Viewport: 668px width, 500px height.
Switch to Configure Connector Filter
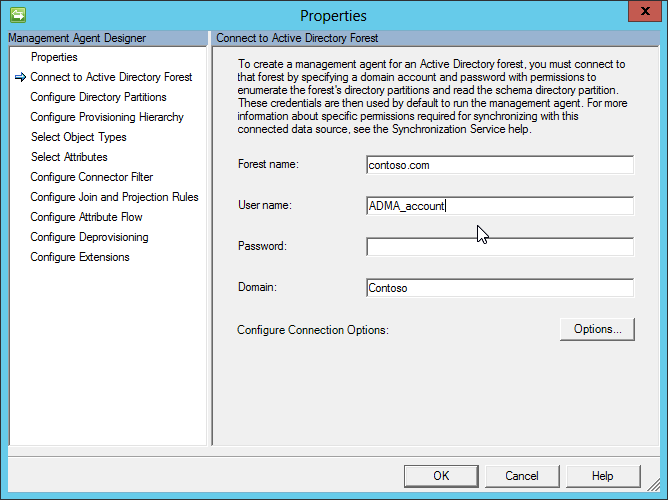click(x=92, y=177)
